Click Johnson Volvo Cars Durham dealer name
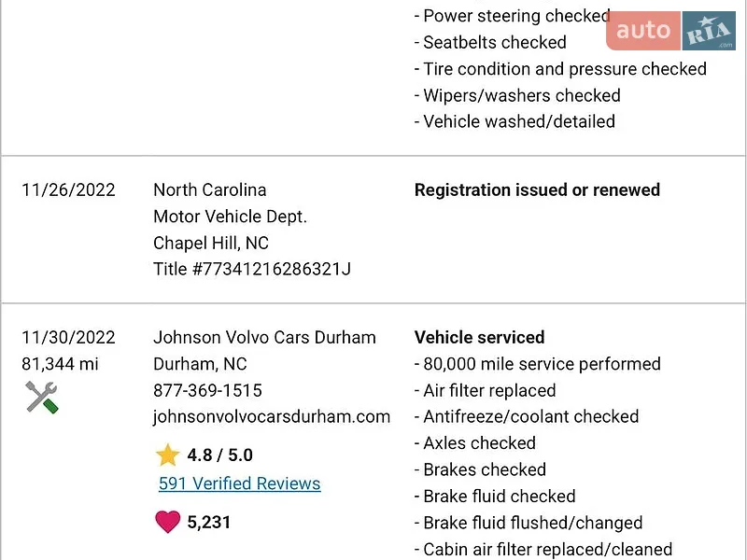This screenshot has width=747, height=560. click(x=264, y=338)
